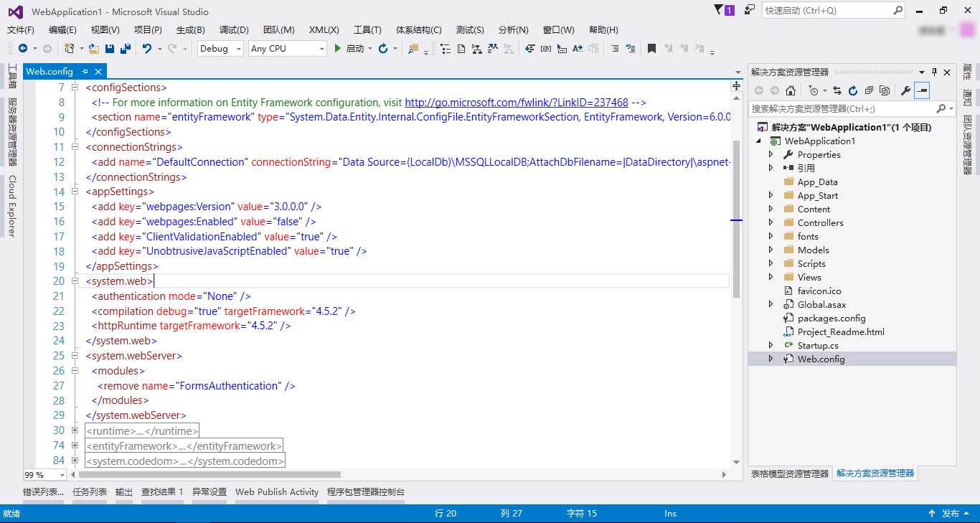Open the 生成(B) menu
The width and height of the screenshot is (980, 523).
coord(190,29)
